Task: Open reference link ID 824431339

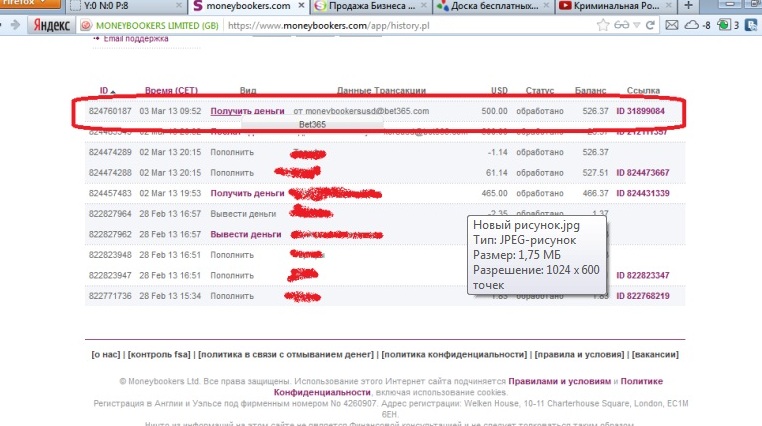Action: [x=642, y=193]
